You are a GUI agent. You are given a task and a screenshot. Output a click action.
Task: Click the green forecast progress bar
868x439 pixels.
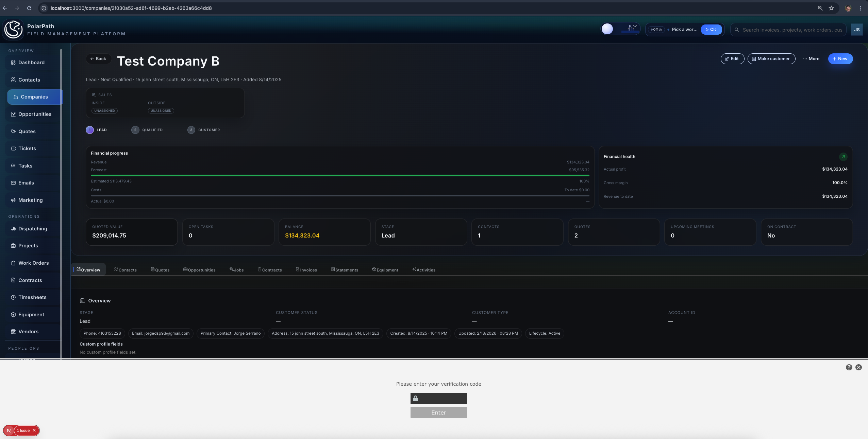coord(339,176)
